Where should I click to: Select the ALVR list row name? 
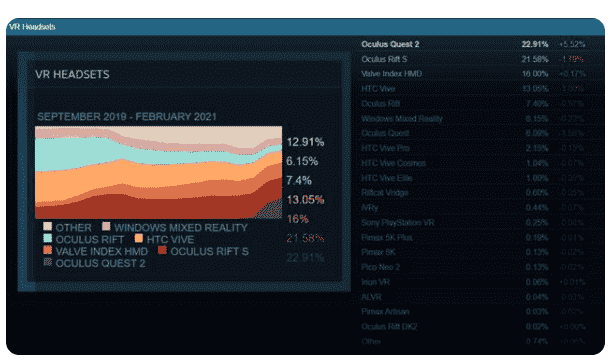[371, 297]
